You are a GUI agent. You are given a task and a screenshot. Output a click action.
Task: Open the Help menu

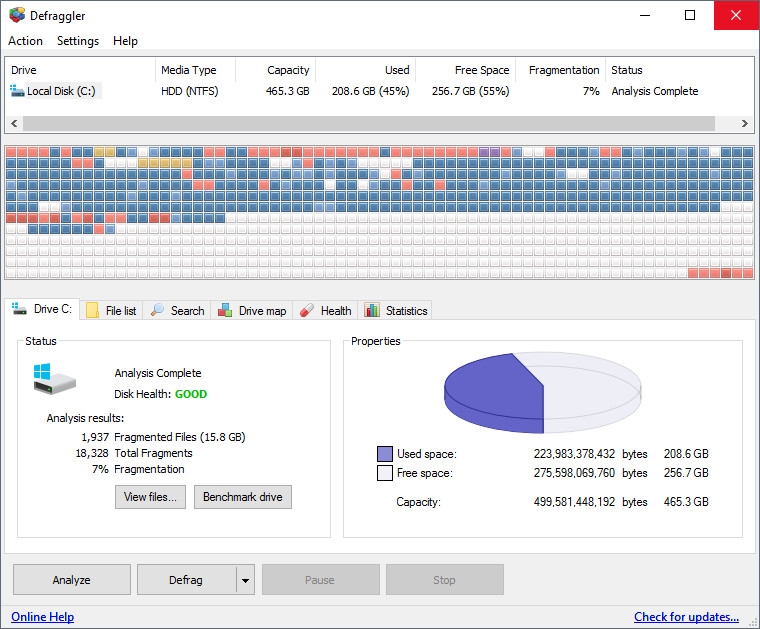[125, 41]
